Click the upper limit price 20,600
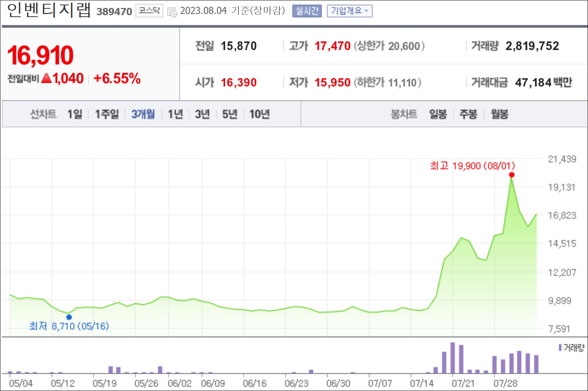The height and width of the screenshot is (391, 588). 404,46
